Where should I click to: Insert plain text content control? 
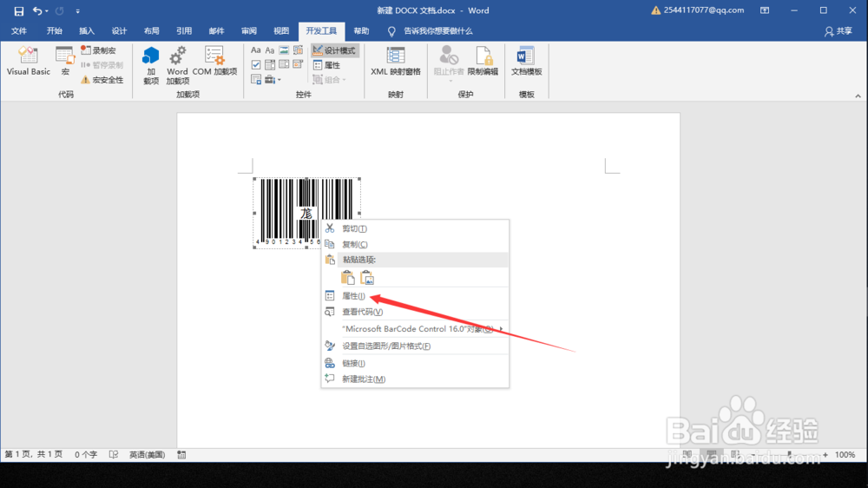coord(270,50)
